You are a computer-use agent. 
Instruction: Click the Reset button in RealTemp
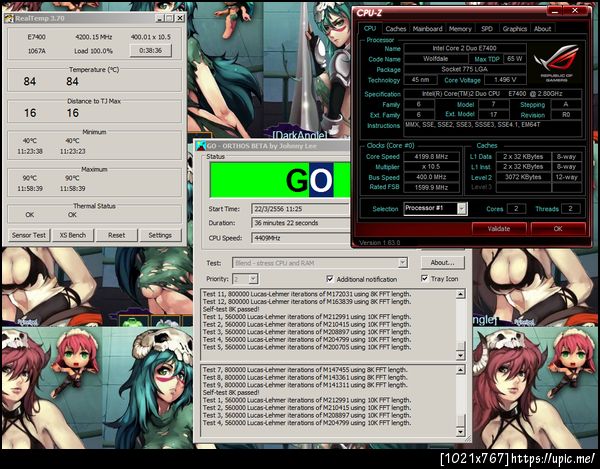coord(116,235)
